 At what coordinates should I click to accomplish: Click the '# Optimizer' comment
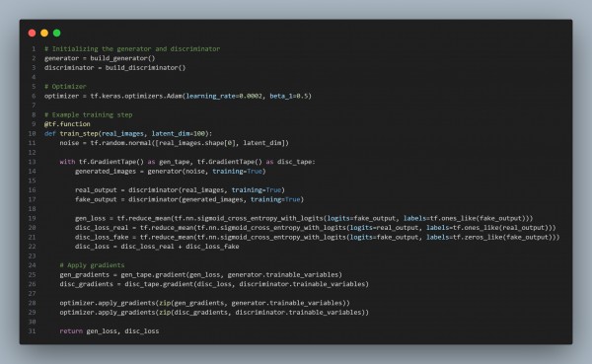(65, 87)
